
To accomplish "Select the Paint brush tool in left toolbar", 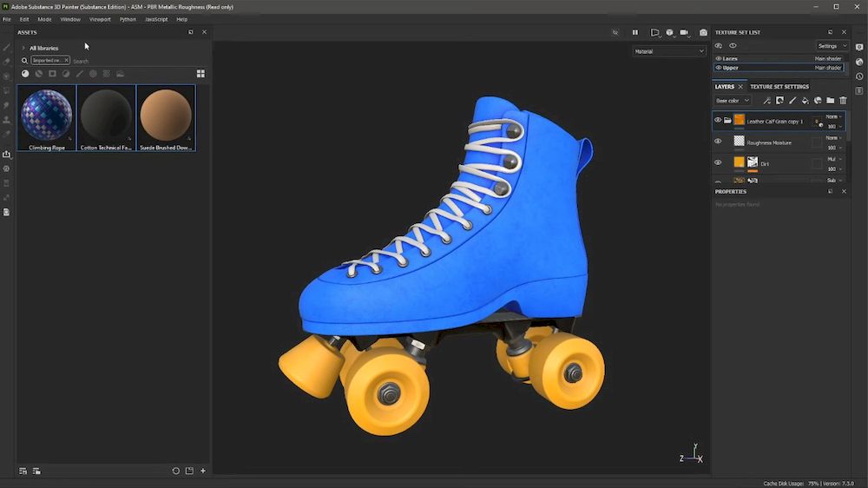I will 7,47.
